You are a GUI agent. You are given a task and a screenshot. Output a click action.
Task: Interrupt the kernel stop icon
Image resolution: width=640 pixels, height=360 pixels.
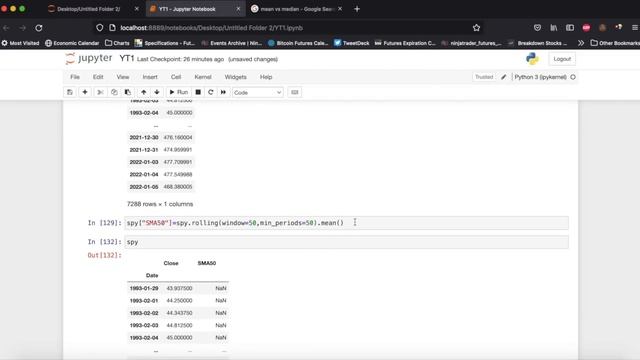198,92
